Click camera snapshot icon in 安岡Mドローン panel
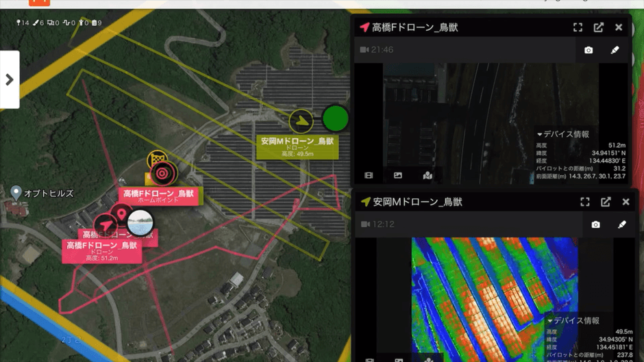 [x=595, y=224]
